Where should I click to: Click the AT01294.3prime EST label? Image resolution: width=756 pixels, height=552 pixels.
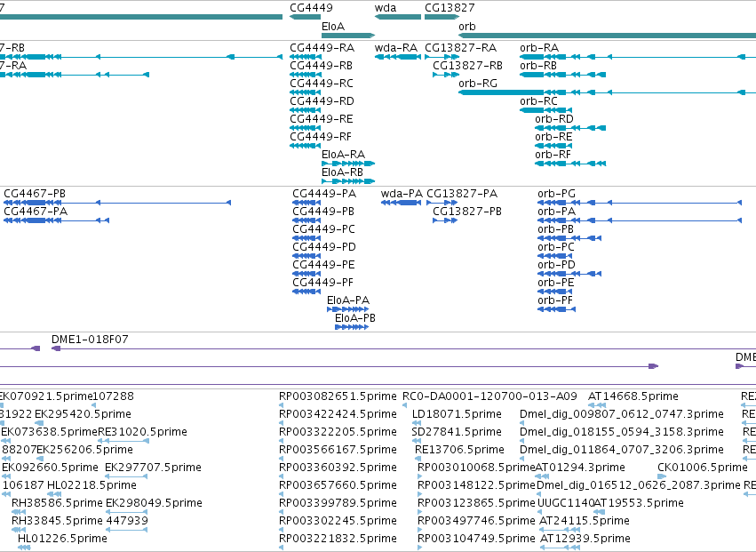pos(580,468)
